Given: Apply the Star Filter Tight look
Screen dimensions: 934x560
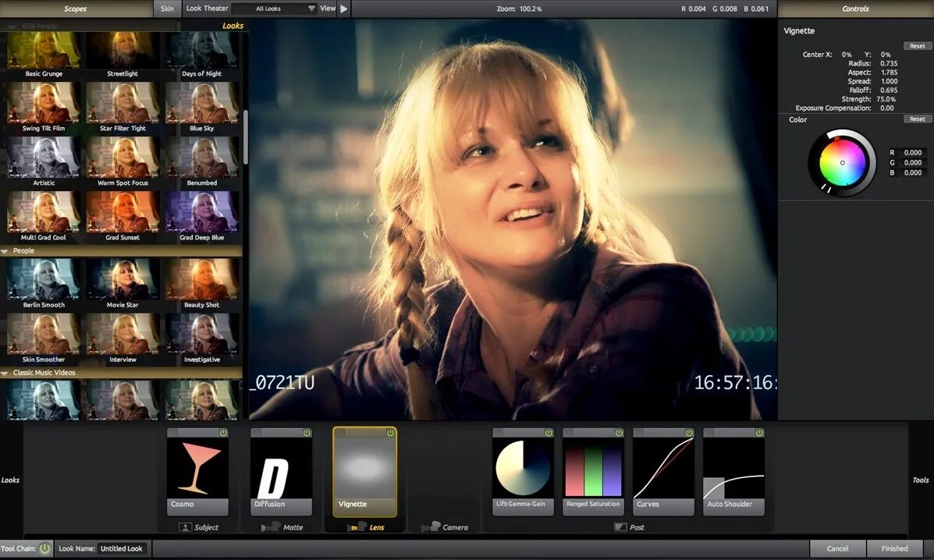Looking at the screenshot, I should point(123,108).
